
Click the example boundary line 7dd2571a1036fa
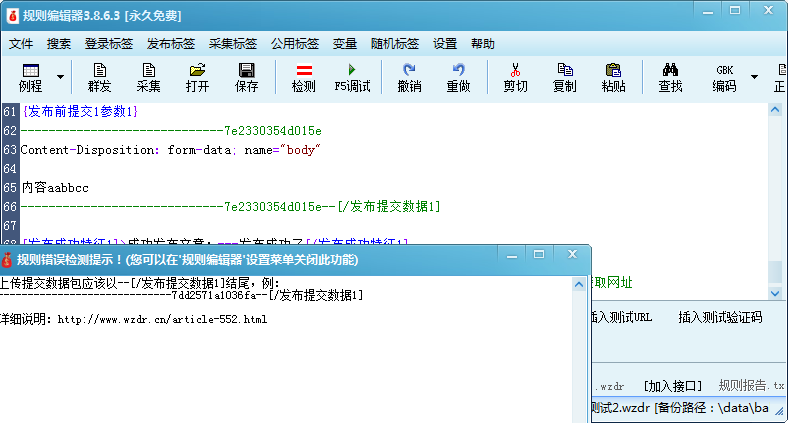click(x=181, y=295)
